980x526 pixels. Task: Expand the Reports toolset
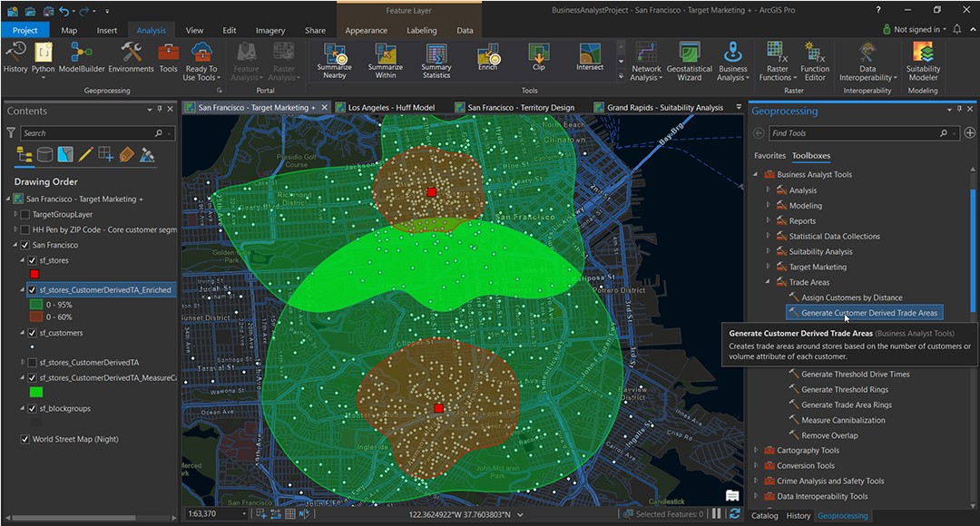click(x=769, y=220)
